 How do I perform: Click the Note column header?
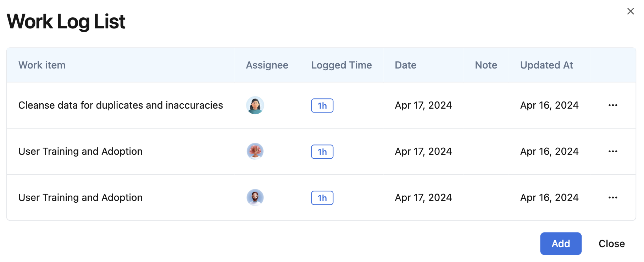coord(486,65)
